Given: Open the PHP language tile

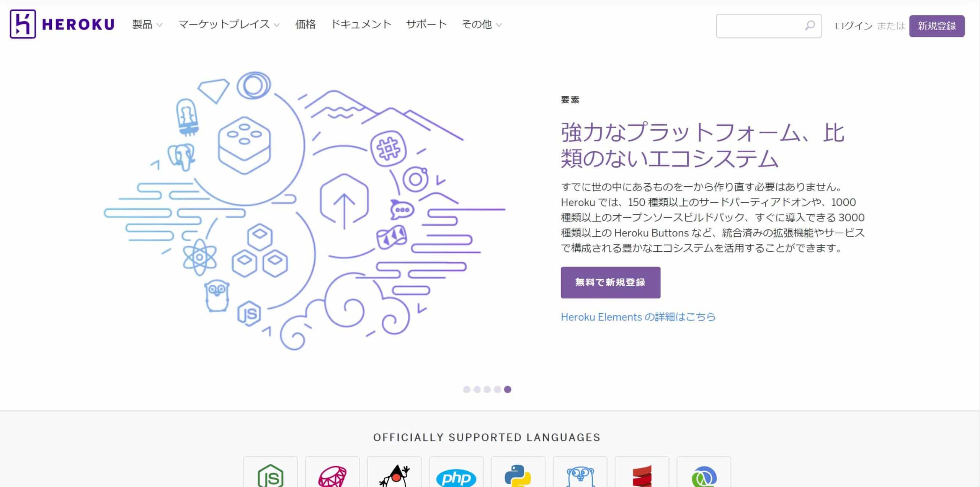Looking at the screenshot, I should (x=456, y=472).
